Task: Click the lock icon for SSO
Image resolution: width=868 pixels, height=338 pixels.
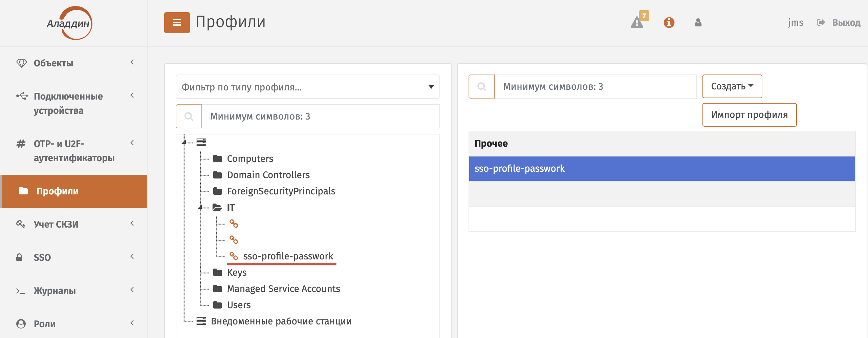Action: click(x=19, y=257)
